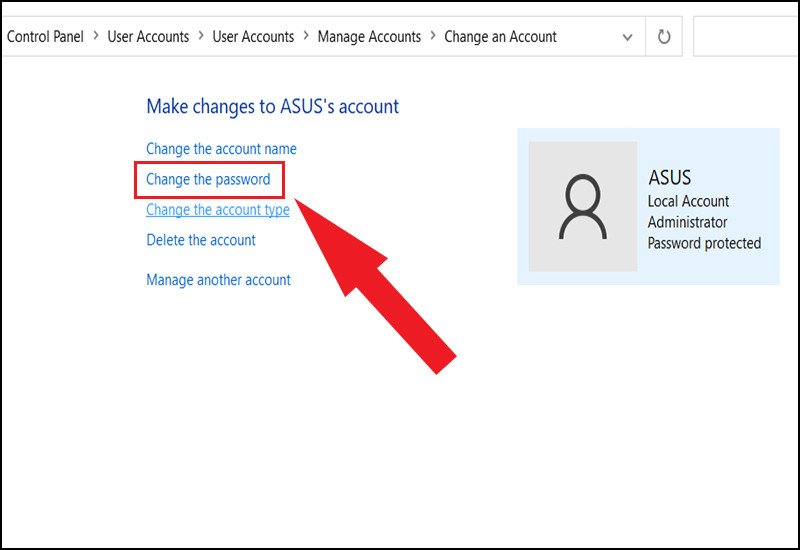Go to Control Panel breadcrumb
Image resolution: width=800 pixels, height=550 pixels.
coord(45,37)
